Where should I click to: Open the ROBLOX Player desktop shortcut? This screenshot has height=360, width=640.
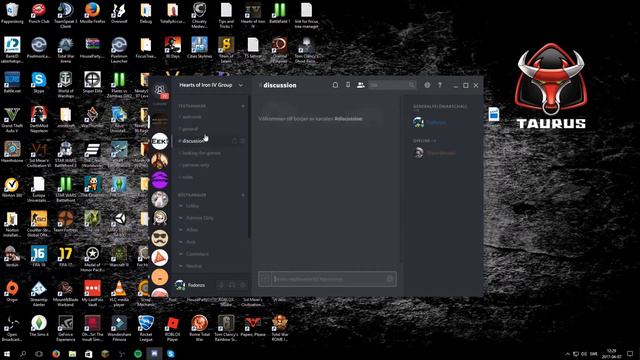coord(173,329)
